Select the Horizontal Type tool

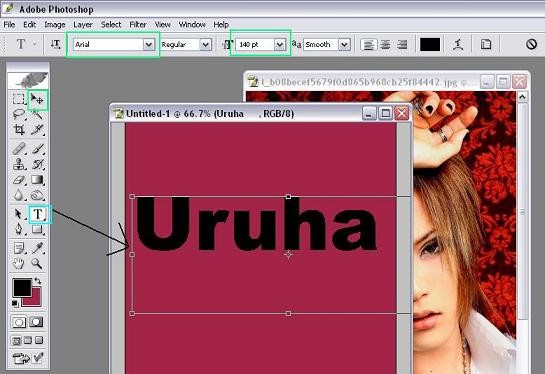[x=38, y=214]
